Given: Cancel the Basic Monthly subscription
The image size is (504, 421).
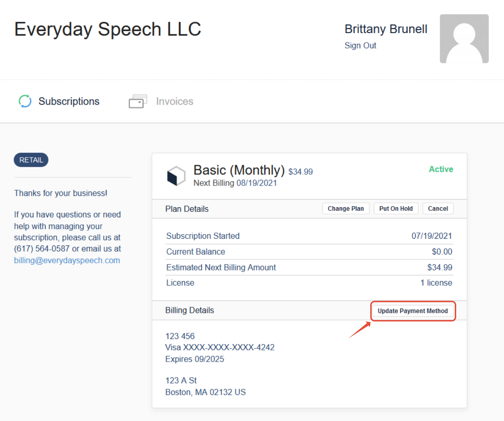Looking at the screenshot, I should click(x=438, y=209).
